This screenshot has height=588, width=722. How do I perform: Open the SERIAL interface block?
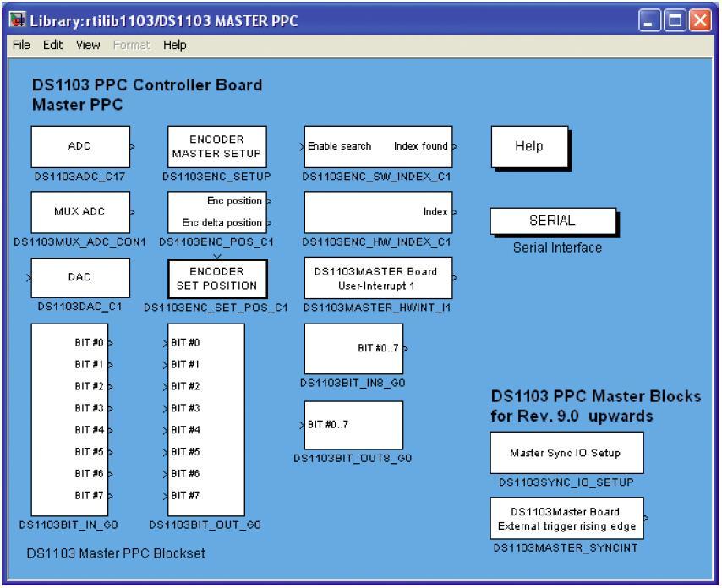tap(553, 220)
